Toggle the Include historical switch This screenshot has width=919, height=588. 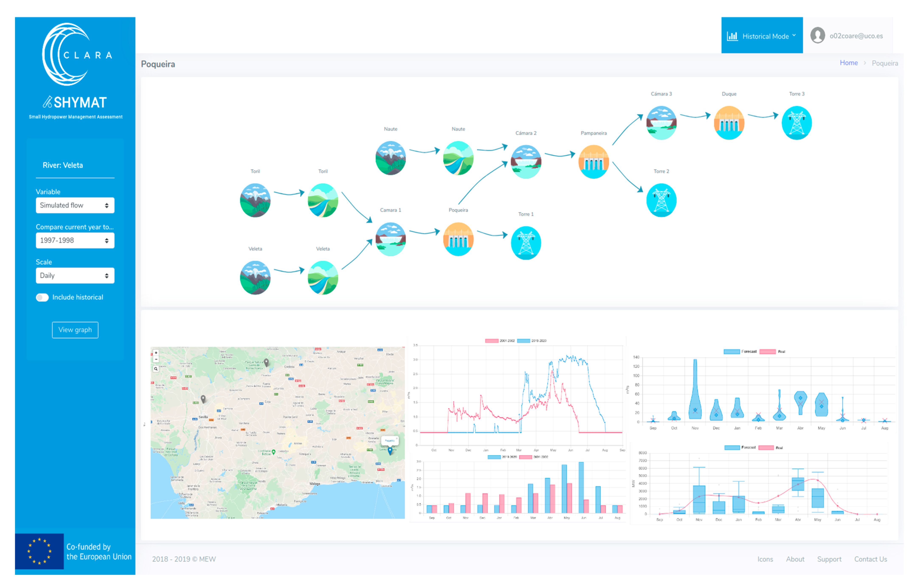coord(42,298)
